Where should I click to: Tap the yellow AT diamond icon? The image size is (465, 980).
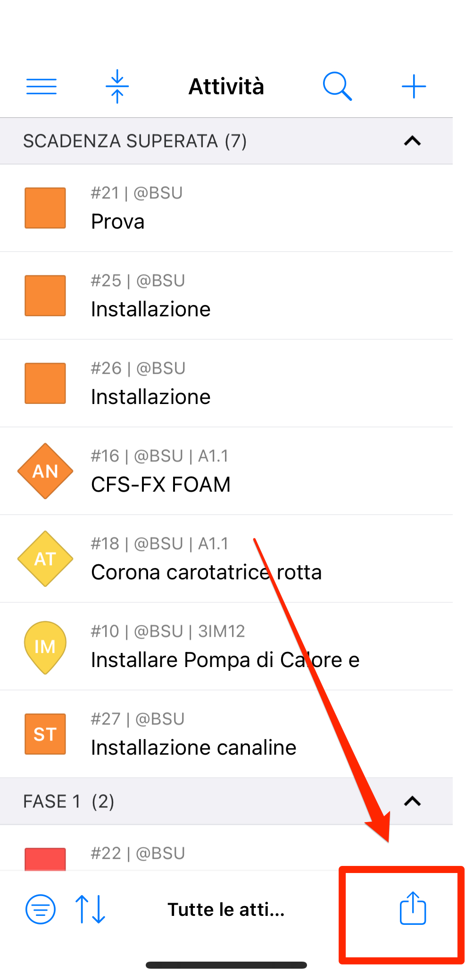[45, 559]
